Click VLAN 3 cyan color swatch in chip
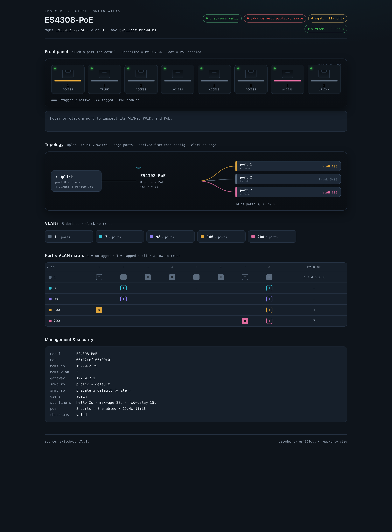Image resolution: width=392 pixels, height=532 pixels. coord(101,236)
